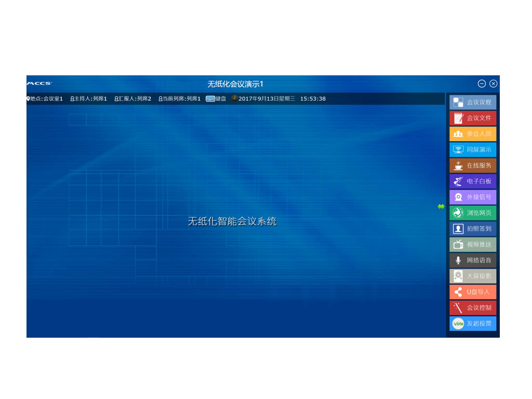Launch a vote with 发起投票

point(473,324)
